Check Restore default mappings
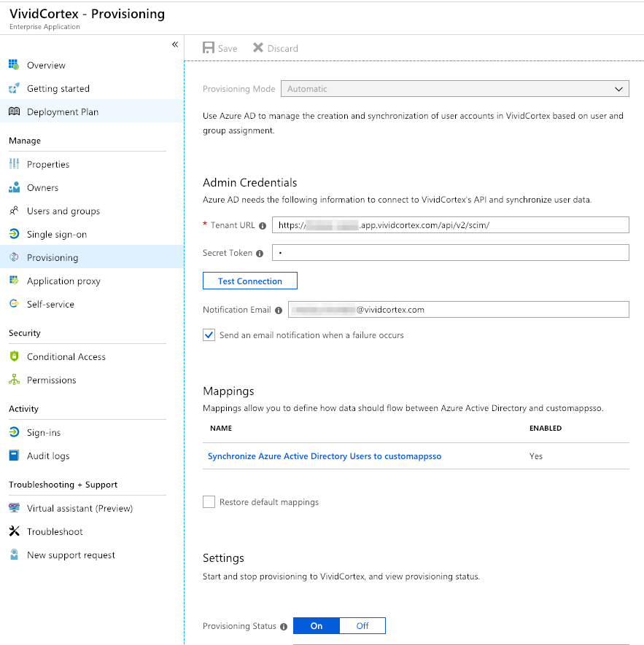 (209, 502)
